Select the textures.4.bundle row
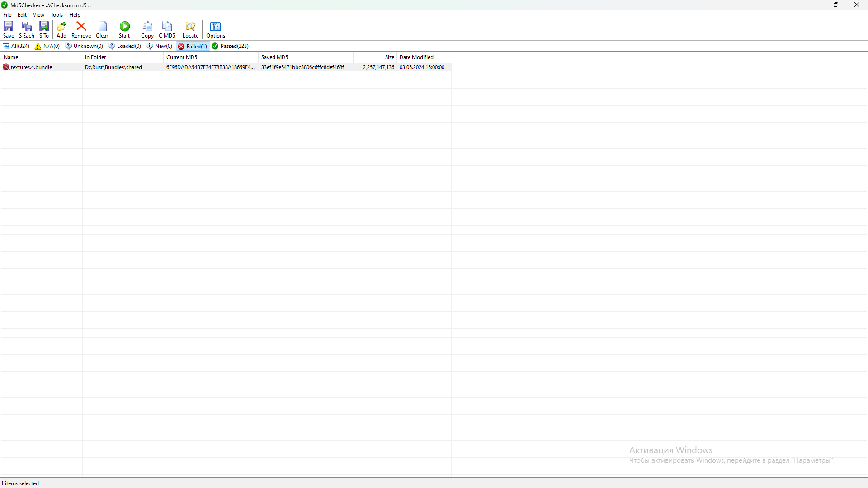868x488 pixels. tap(32, 67)
